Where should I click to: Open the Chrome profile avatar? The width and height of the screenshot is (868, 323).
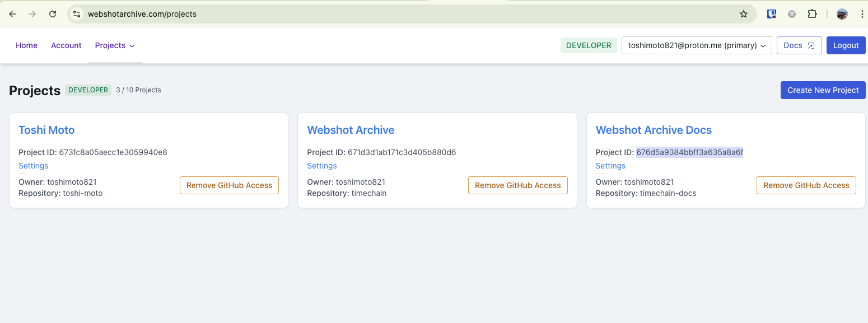842,14
